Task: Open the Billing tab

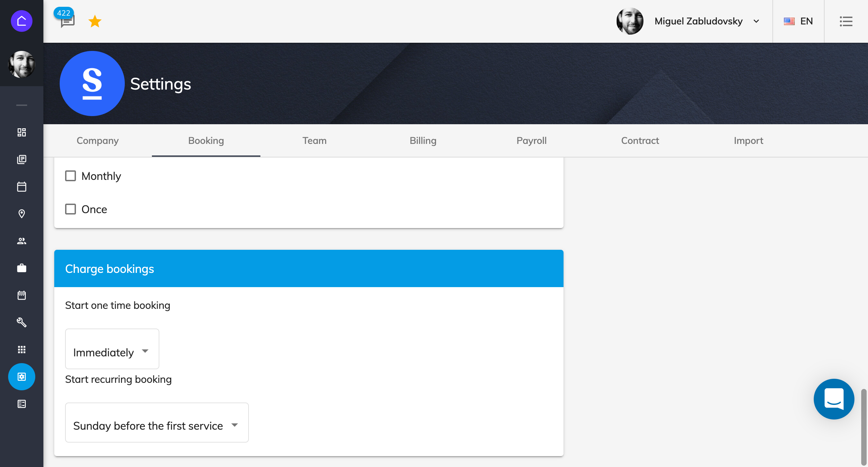Action: click(x=423, y=141)
